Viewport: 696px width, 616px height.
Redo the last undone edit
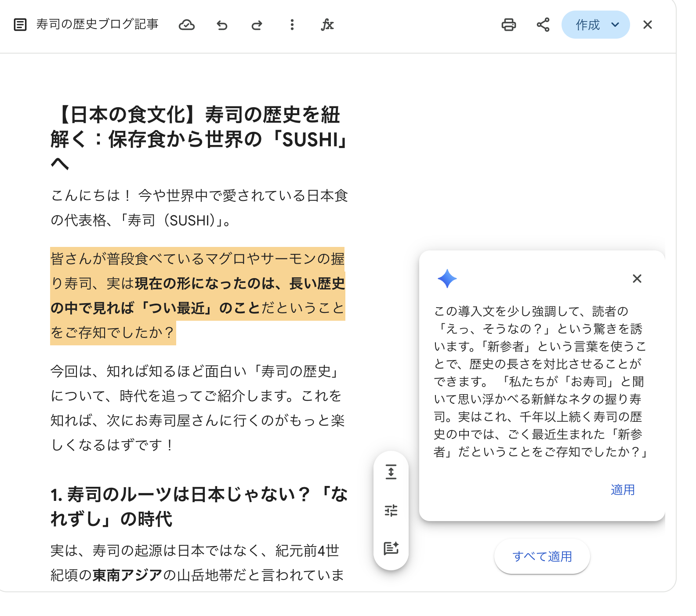[257, 25]
